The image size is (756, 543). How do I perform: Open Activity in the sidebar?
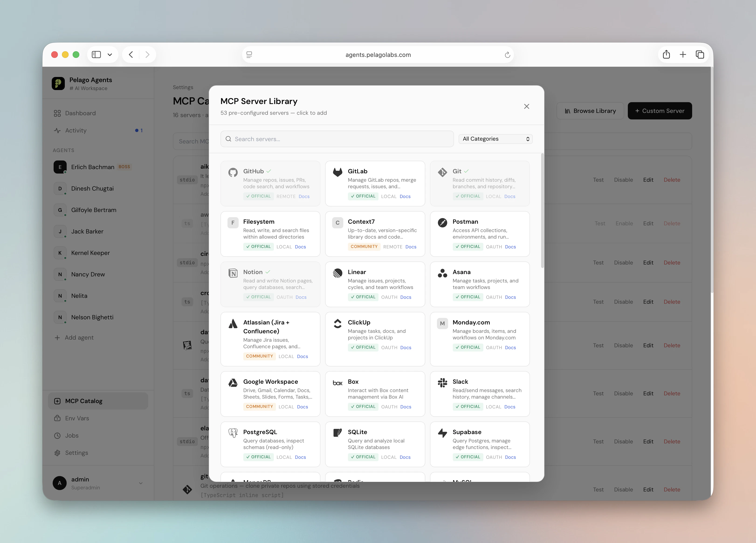coord(98,130)
